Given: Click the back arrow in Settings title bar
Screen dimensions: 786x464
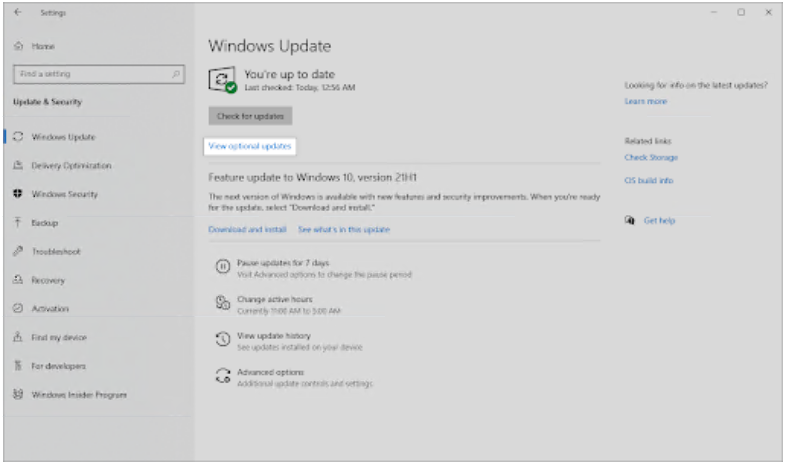Looking at the screenshot, I should [19, 13].
